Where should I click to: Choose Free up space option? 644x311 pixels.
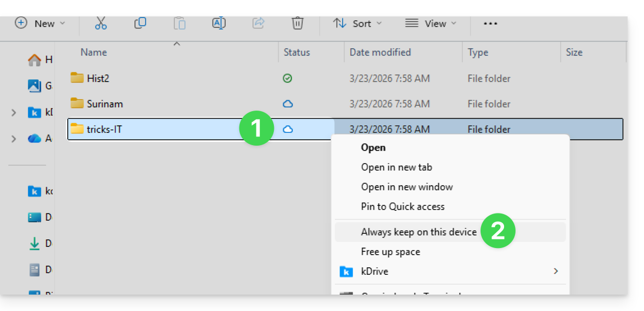390,252
